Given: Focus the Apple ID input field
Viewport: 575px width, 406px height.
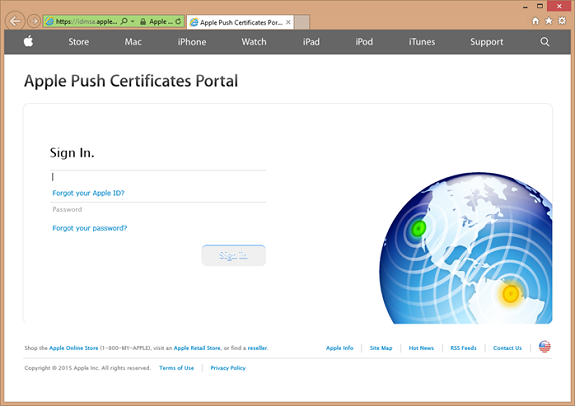Looking at the screenshot, I should click(x=158, y=177).
